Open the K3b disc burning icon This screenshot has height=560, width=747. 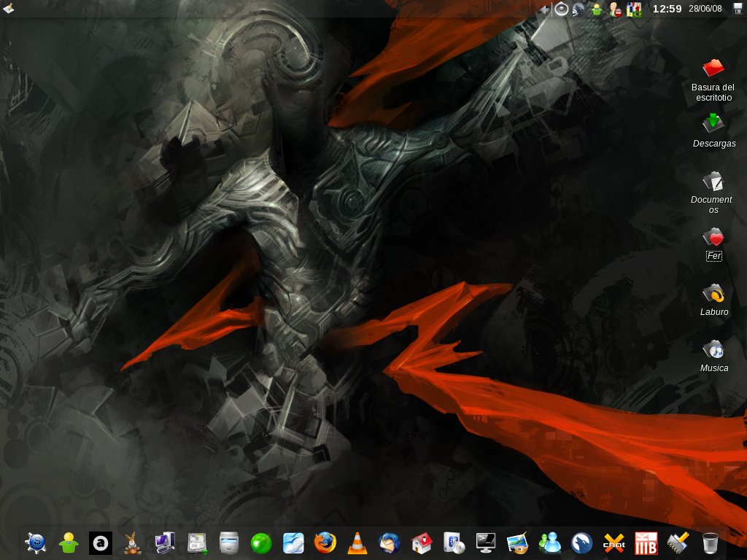(x=454, y=542)
